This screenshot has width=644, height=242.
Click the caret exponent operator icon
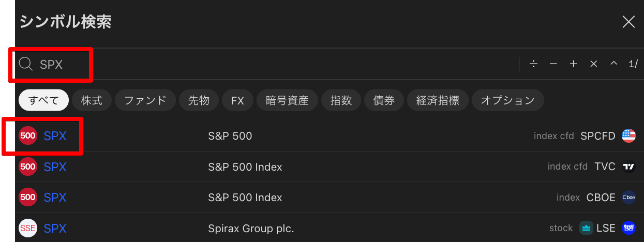click(614, 64)
